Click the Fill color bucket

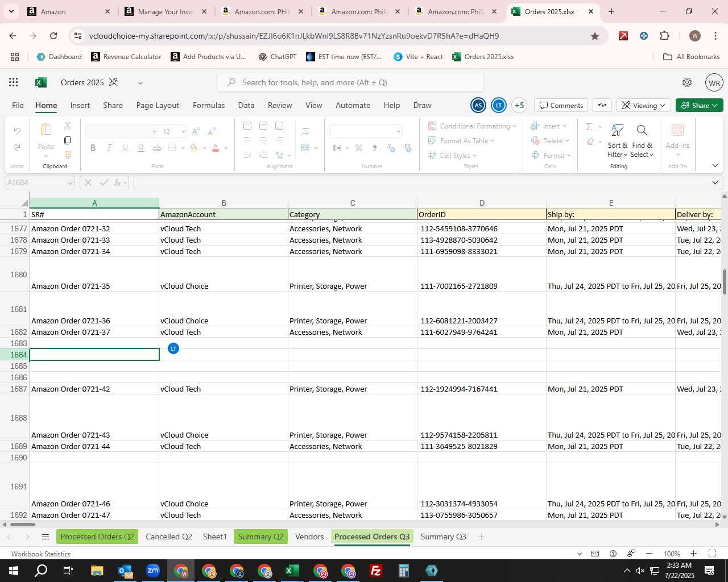tap(193, 148)
